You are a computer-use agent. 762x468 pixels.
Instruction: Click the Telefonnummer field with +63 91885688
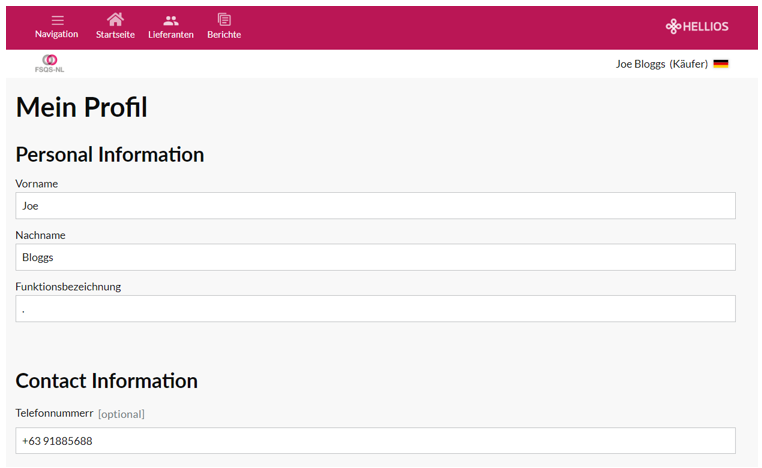pos(375,441)
